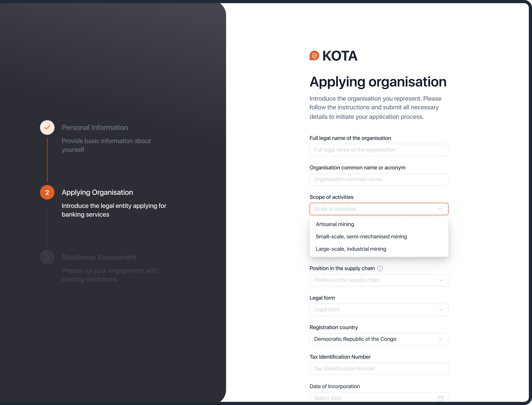Focus the Full legal name input field
The height and width of the screenshot is (405, 532).
pos(379,150)
